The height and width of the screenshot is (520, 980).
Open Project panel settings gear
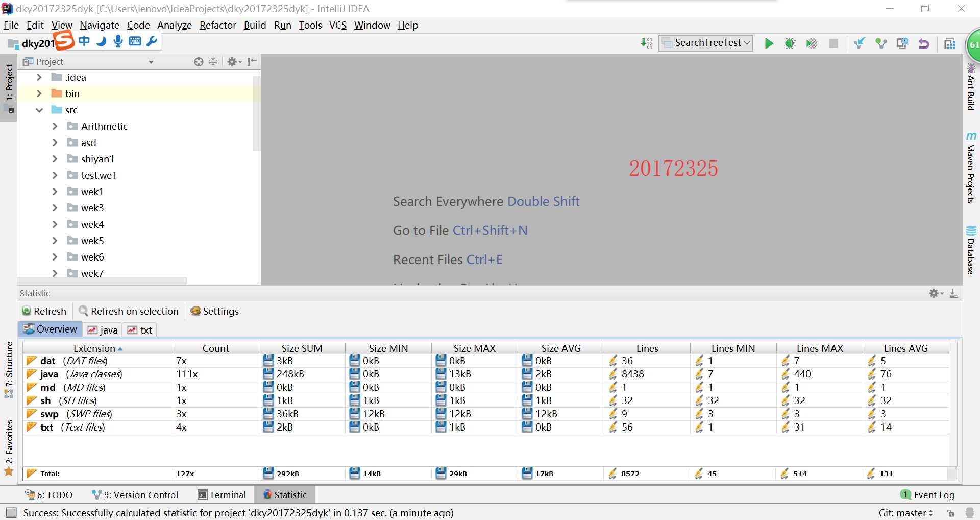point(234,62)
